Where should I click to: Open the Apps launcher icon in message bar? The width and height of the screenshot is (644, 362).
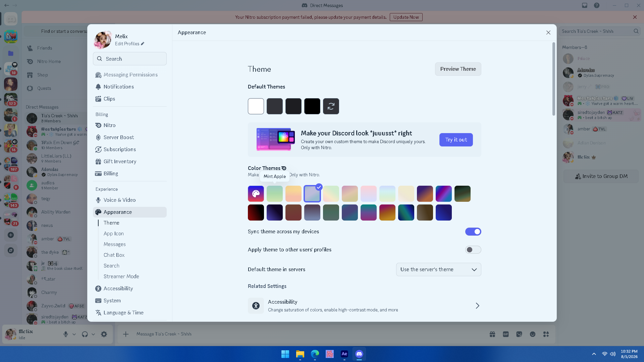pos(546,334)
